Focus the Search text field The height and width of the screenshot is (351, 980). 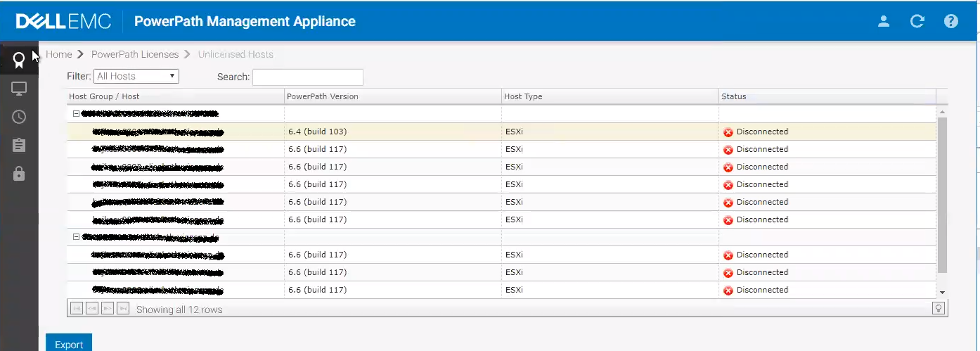307,77
